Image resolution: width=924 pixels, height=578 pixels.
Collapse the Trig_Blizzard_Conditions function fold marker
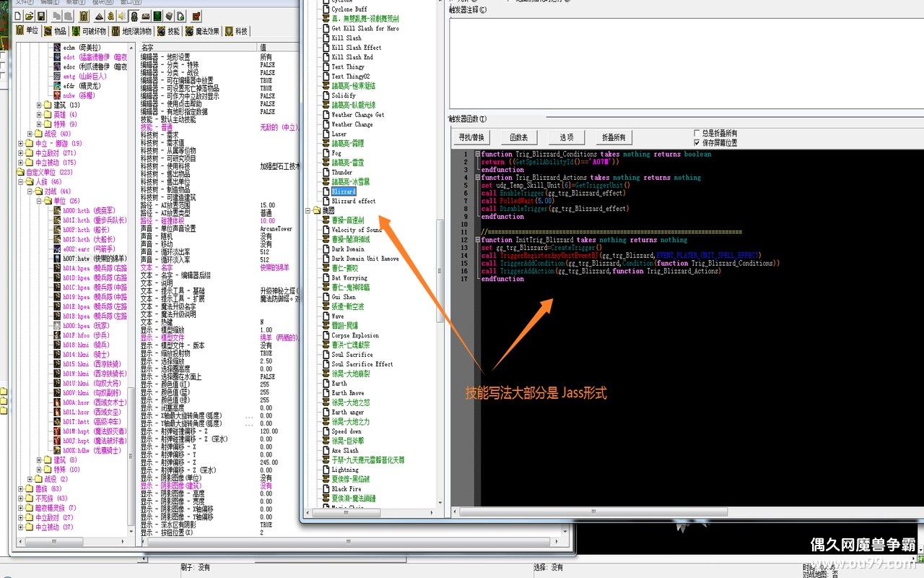477,154
